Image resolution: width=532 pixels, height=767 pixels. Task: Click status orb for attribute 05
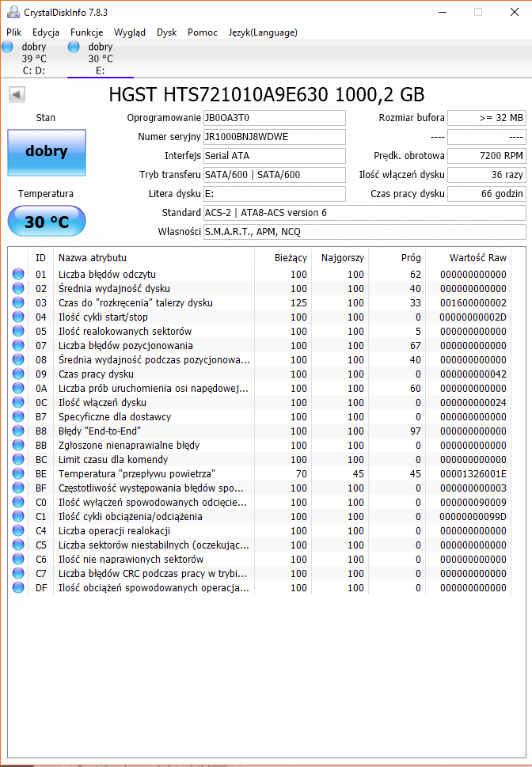(x=18, y=331)
